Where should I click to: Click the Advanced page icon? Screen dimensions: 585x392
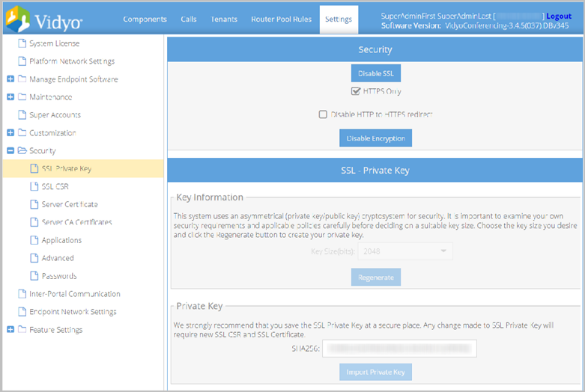(x=34, y=258)
